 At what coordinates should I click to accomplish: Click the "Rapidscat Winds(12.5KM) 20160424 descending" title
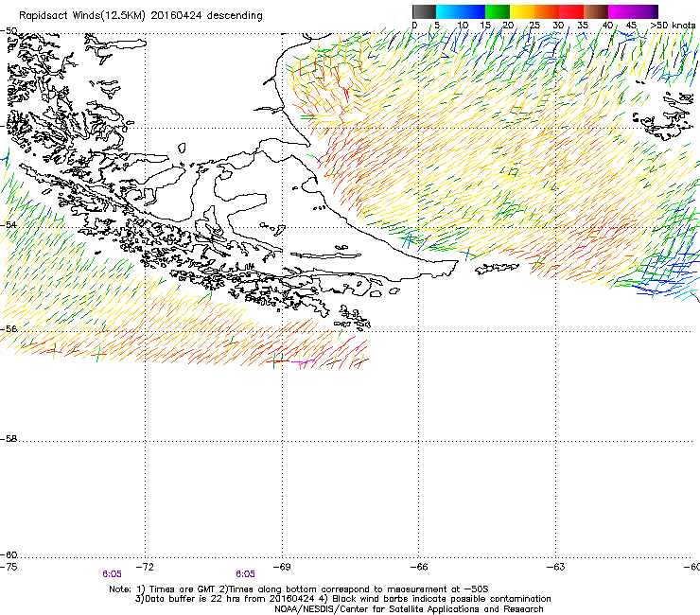pos(141,15)
